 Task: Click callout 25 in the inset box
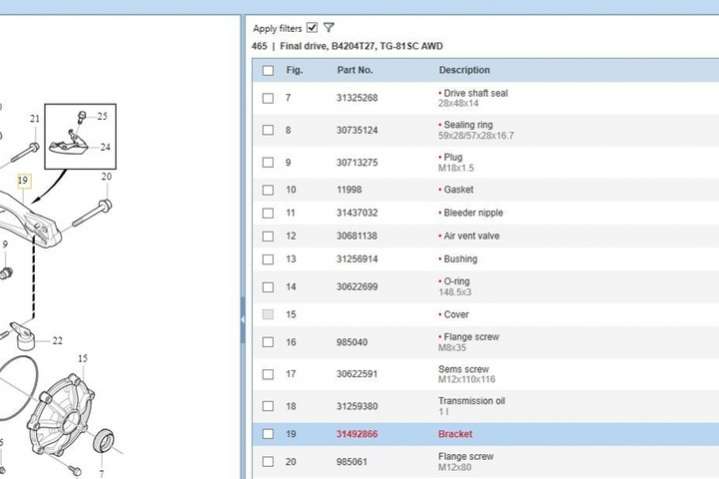[102, 116]
